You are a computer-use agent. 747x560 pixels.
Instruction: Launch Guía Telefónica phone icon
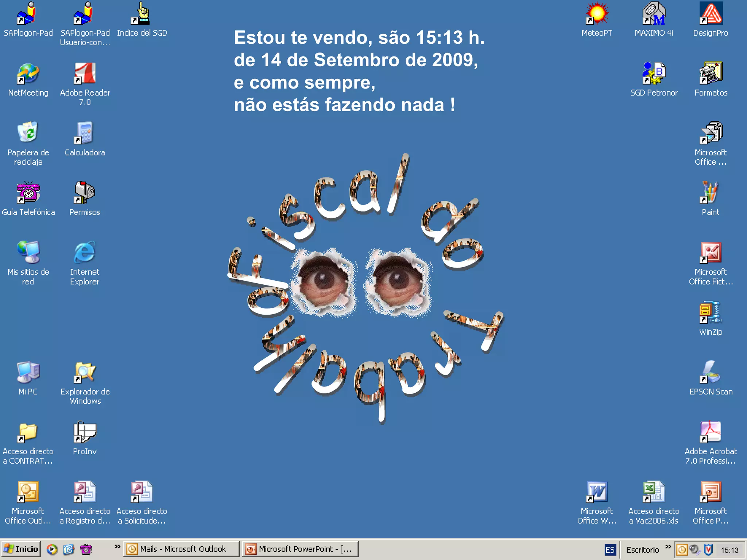pos(28,193)
